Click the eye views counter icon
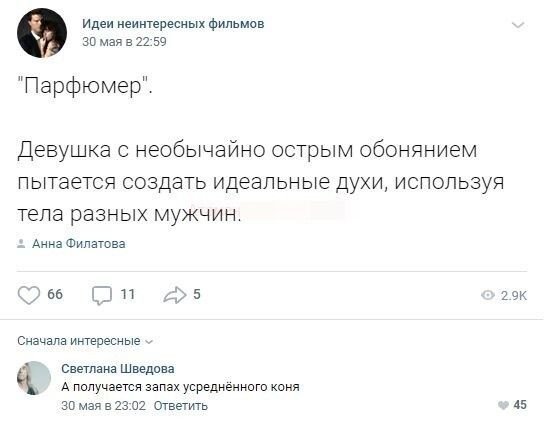 click(x=487, y=295)
